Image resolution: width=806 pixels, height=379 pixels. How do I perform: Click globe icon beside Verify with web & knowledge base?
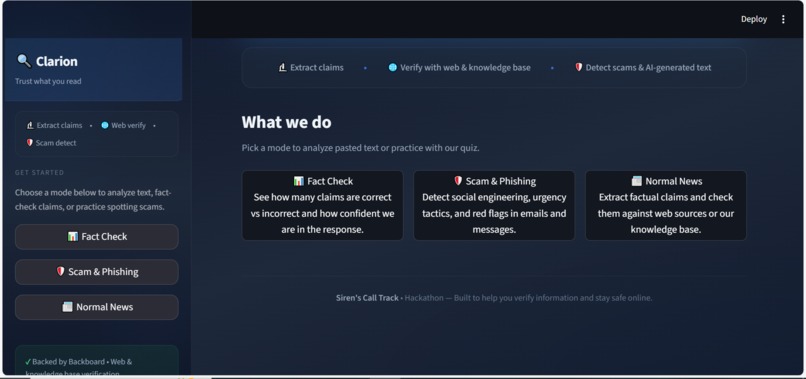(x=393, y=67)
